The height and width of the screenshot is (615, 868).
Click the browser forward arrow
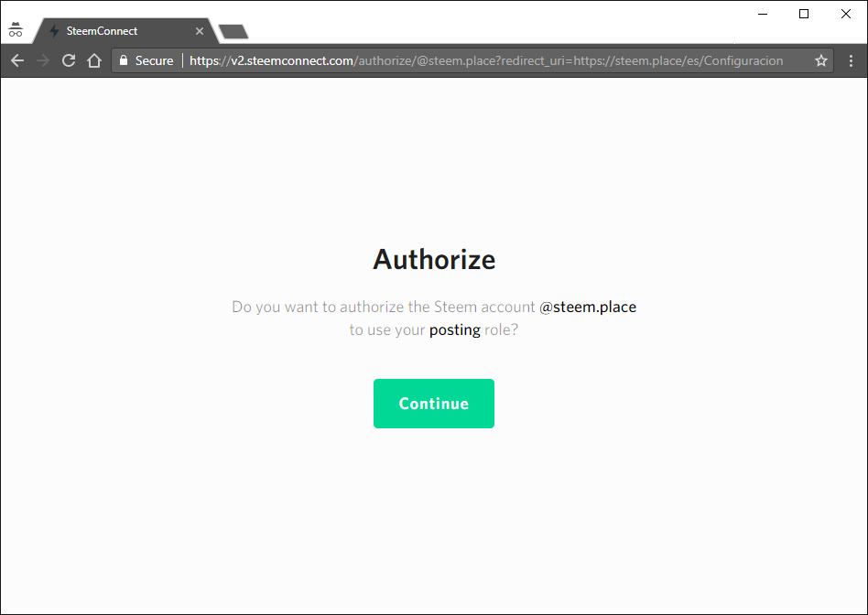coord(43,60)
